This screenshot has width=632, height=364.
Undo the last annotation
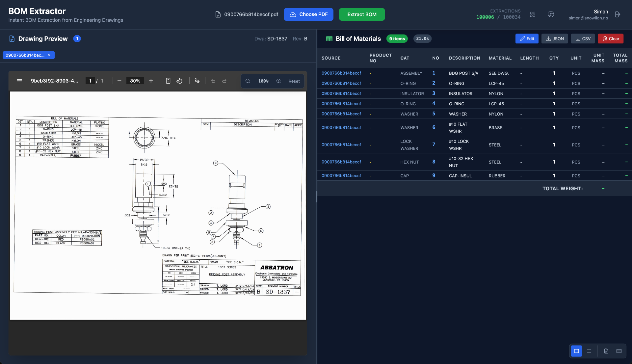click(x=213, y=81)
